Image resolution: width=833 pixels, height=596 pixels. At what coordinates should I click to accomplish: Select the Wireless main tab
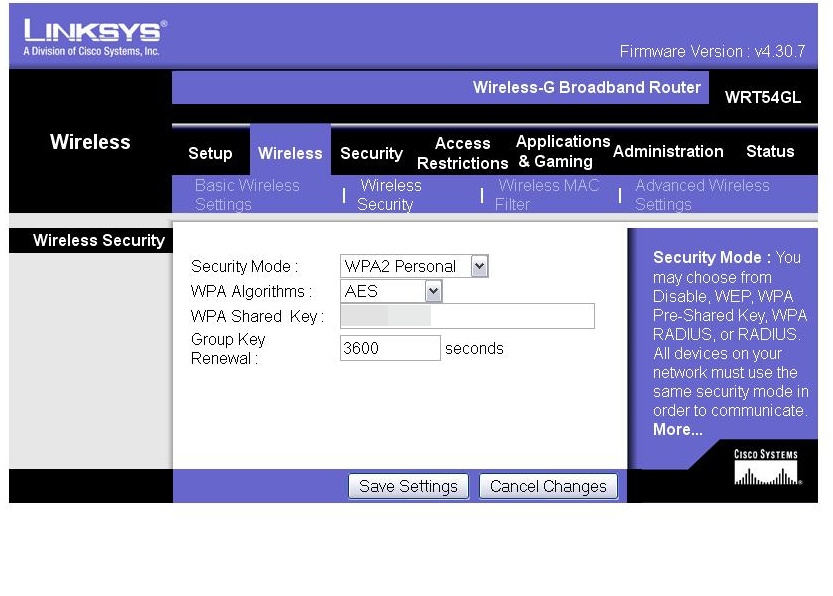[290, 153]
